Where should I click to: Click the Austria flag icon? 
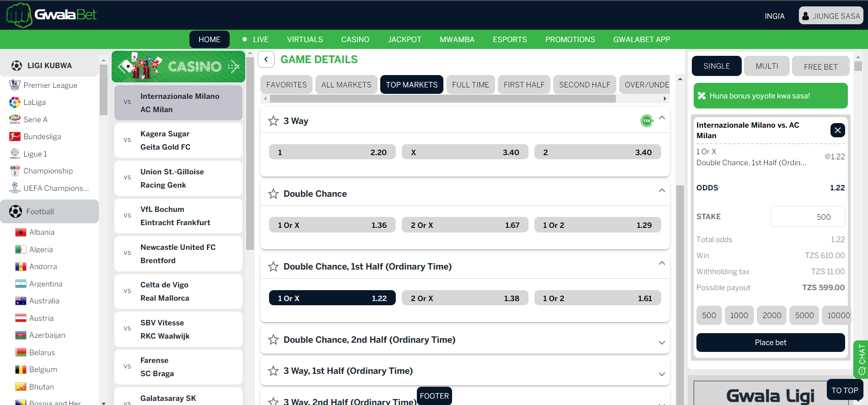tap(21, 318)
